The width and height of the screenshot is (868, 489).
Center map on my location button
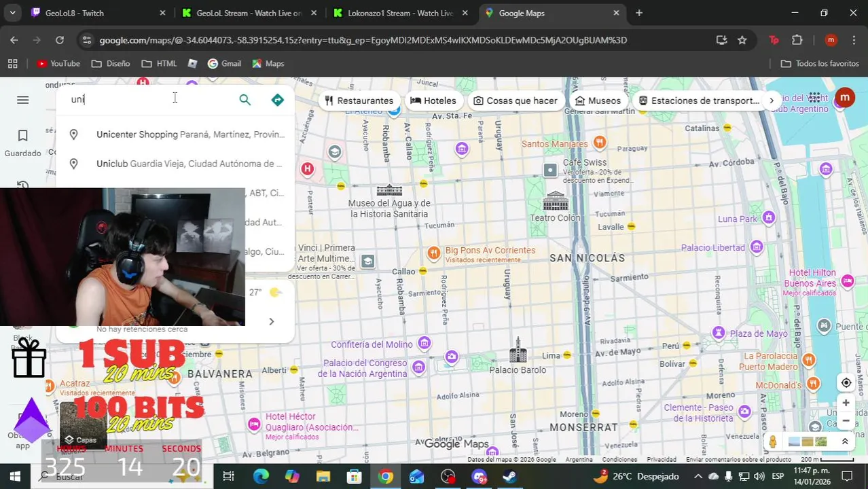[x=846, y=383]
